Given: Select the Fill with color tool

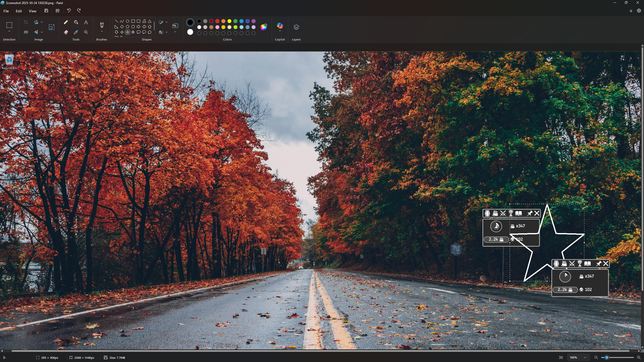Looking at the screenshot, I should [76, 22].
